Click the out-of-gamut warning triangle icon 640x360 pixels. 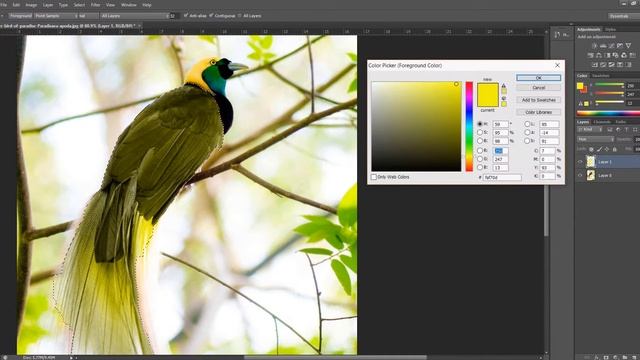coord(504,86)
